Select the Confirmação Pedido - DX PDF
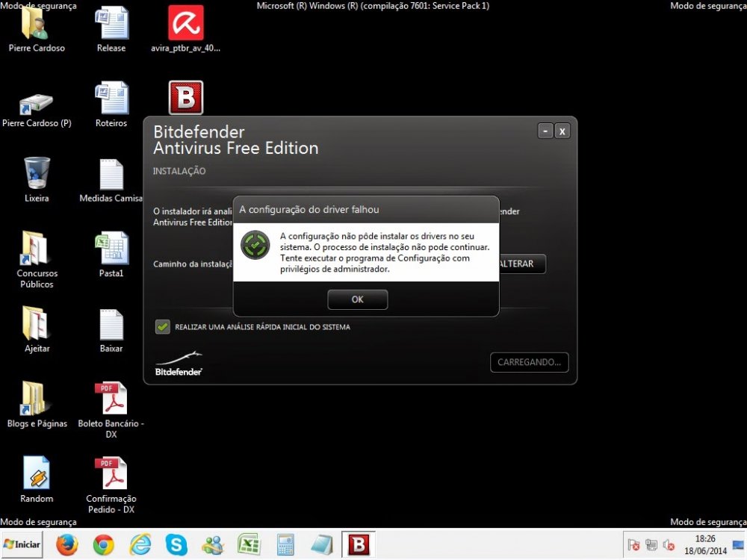Viewport: 747px width, 560px height. point(111,486)
